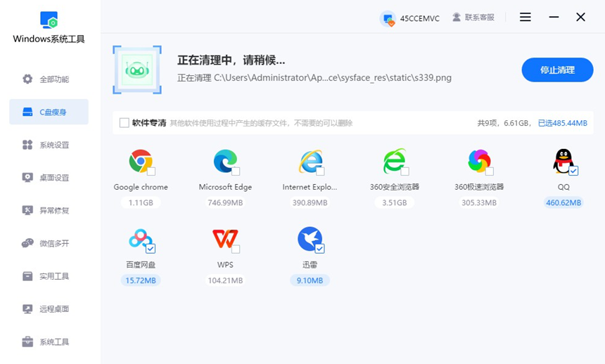The width and height of the screenshot is (605, 364).
Task: Click the 正在清理中，请稍候... heading
Action: point(231,60)
